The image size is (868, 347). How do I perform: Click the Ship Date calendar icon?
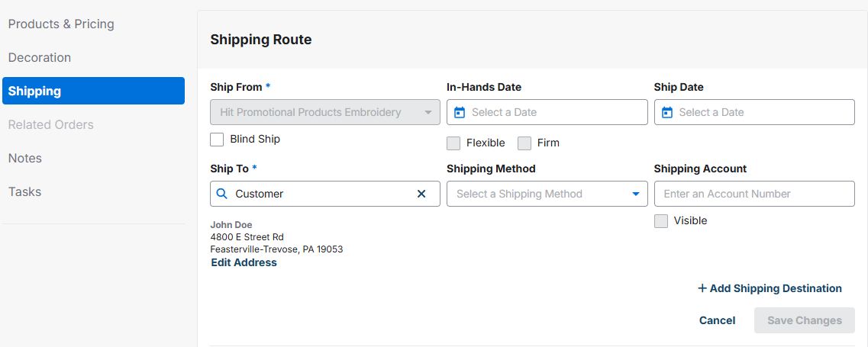pyautogui.click(x=666, y=112)
